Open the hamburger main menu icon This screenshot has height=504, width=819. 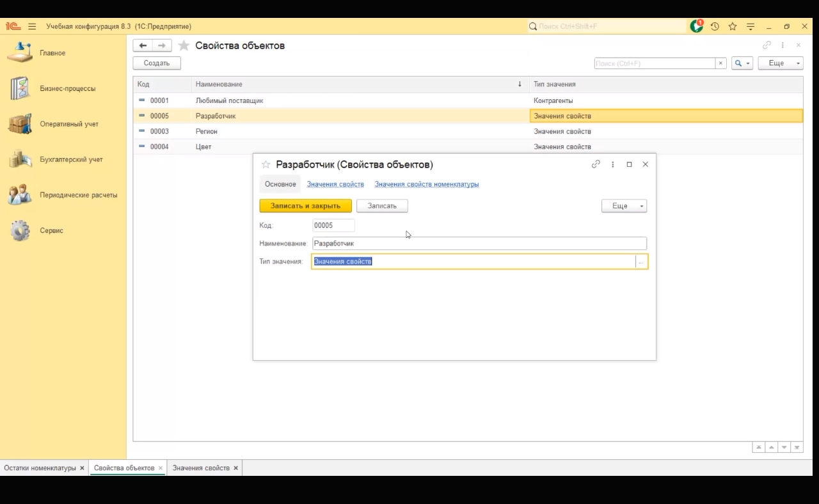pyautogui.click(x=32, y=26)
